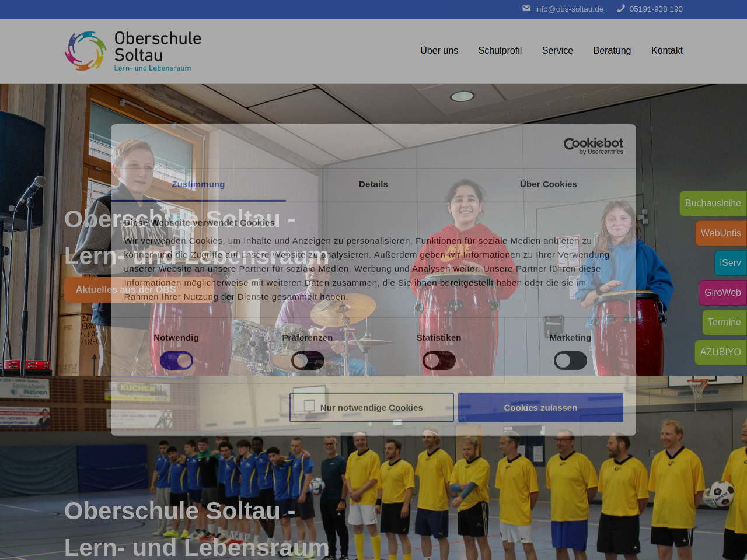The width and height of the screenshot is (747, 560).
Task: Click the envelope email icon
Action: tap(526, 9)
